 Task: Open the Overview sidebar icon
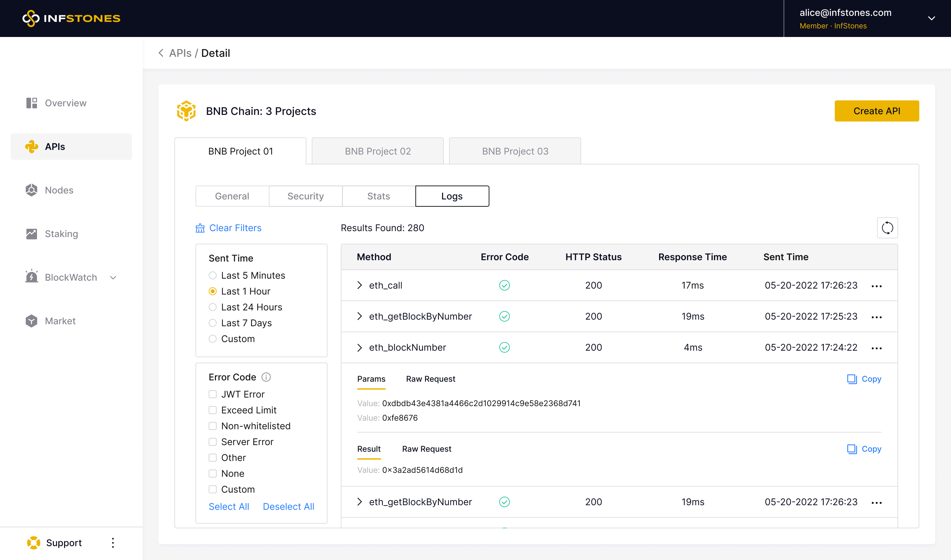(x=32, y=103)
